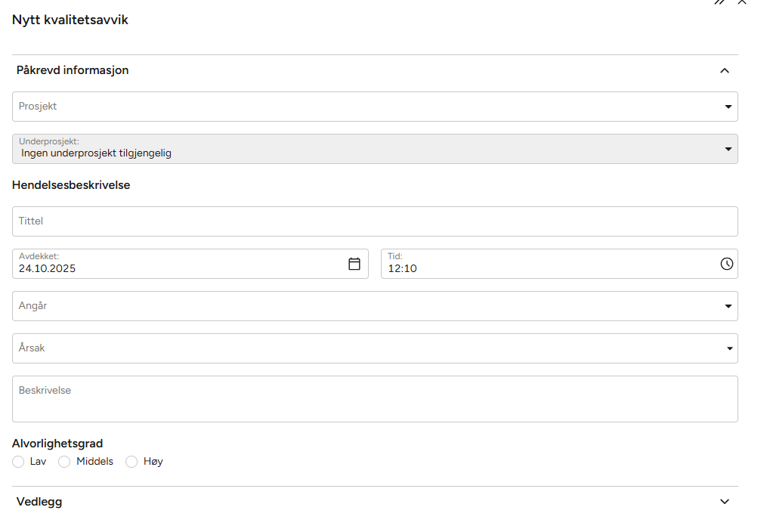Image resolution: width=764 pixels, height=532 pixels.
Task: Close the Nytt kvalitetsavvik dialog
Action: coord(742,2)
